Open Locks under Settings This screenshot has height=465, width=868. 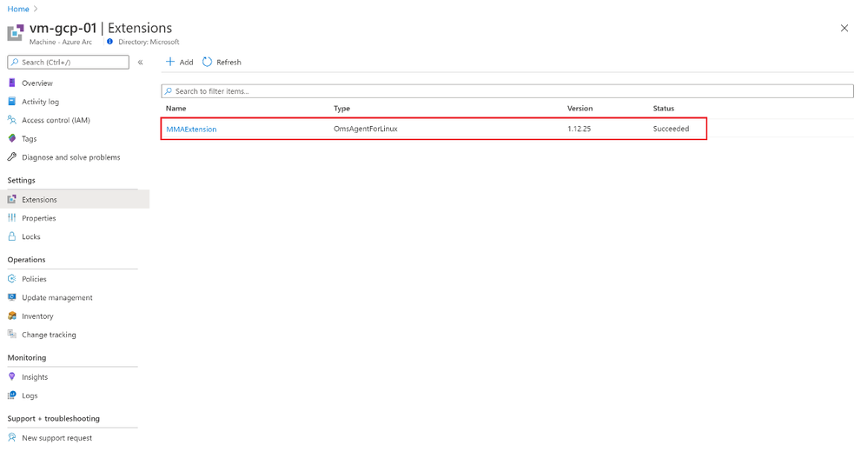pos(31,236)
